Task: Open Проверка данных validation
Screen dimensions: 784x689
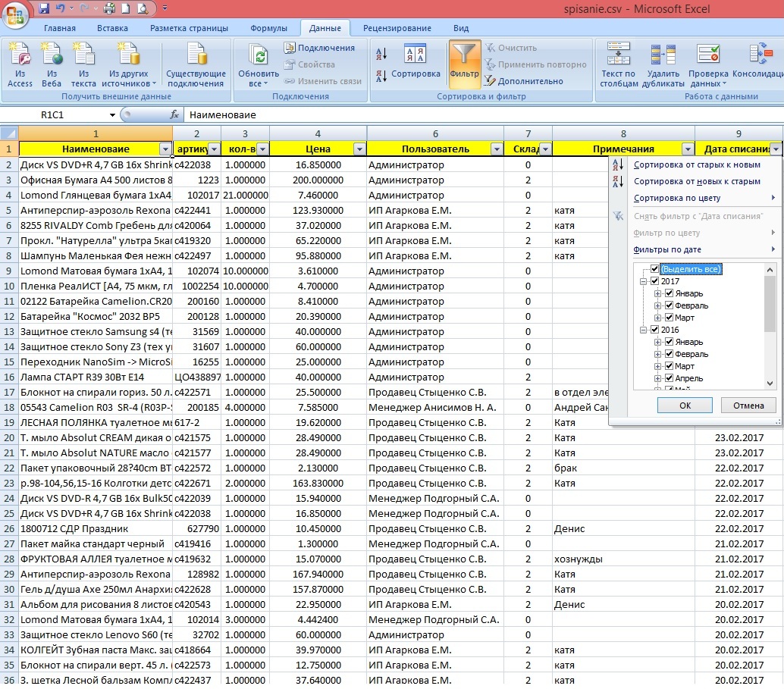Action: [x=708, y=65]
